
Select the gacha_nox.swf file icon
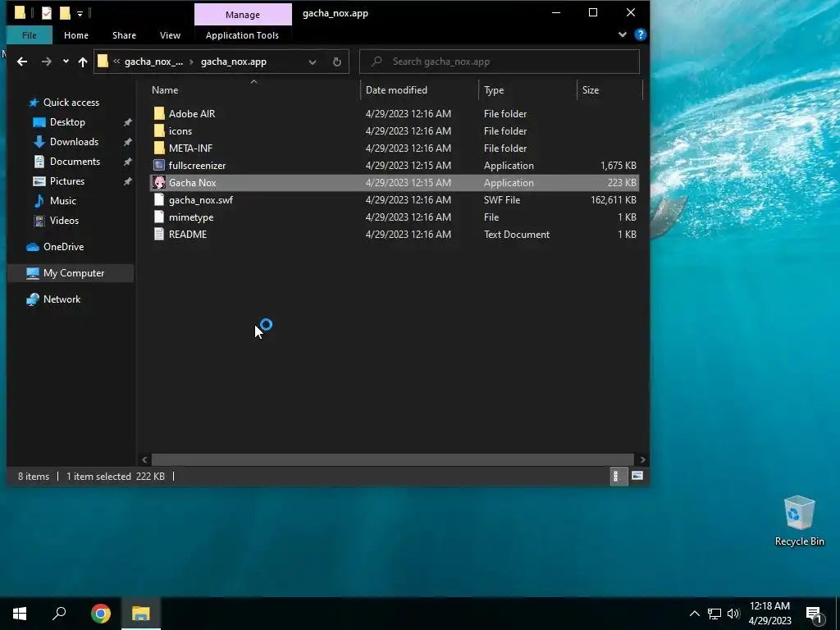point(159,200)
